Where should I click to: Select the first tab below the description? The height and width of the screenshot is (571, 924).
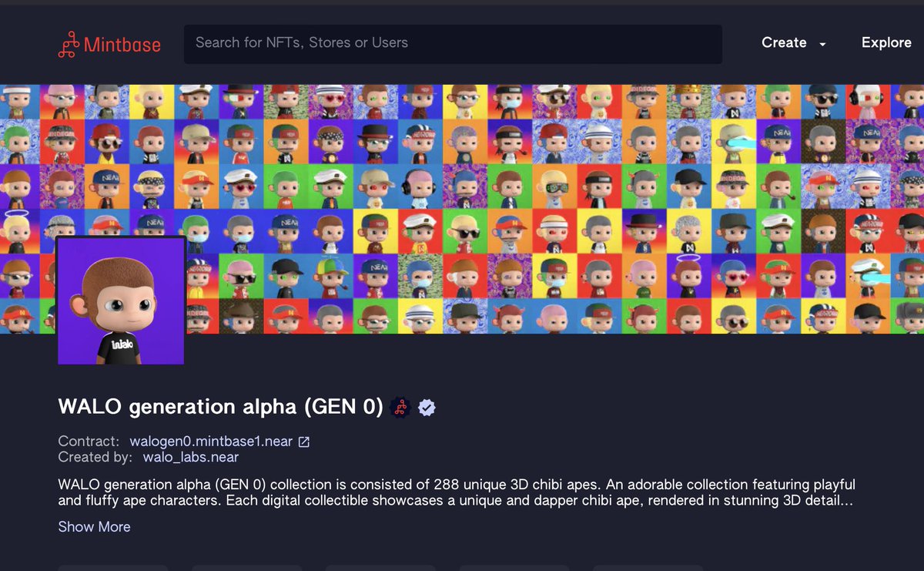(112, 566)
